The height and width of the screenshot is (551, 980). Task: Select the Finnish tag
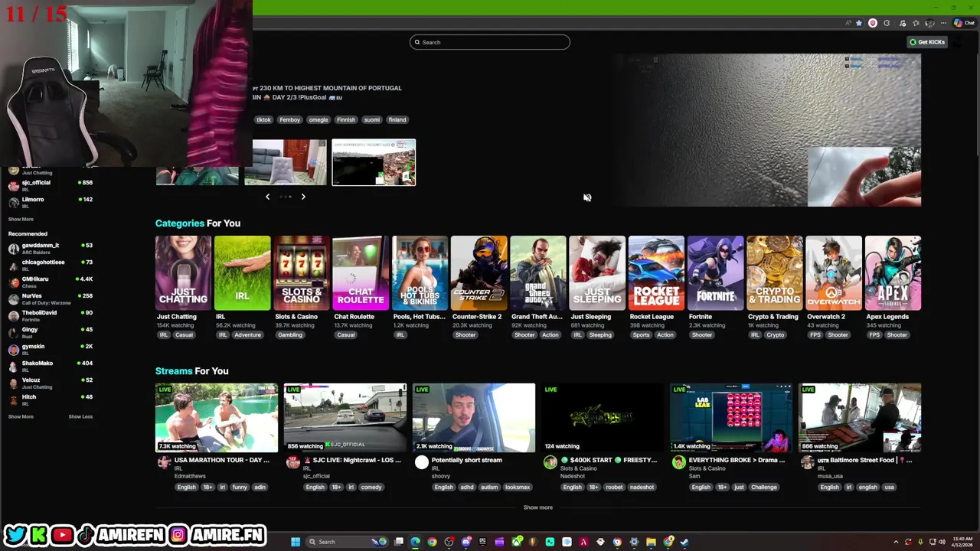346,119
